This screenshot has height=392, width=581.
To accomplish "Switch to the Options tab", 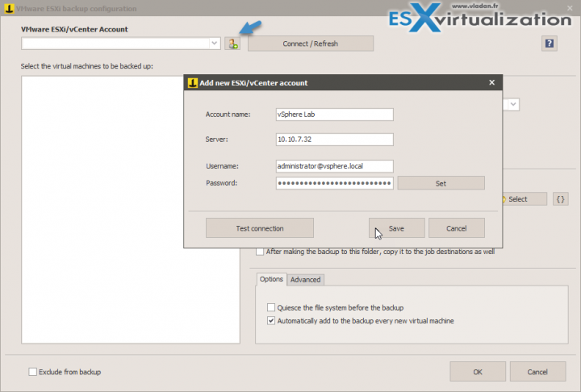I will (x=271, y=279).
